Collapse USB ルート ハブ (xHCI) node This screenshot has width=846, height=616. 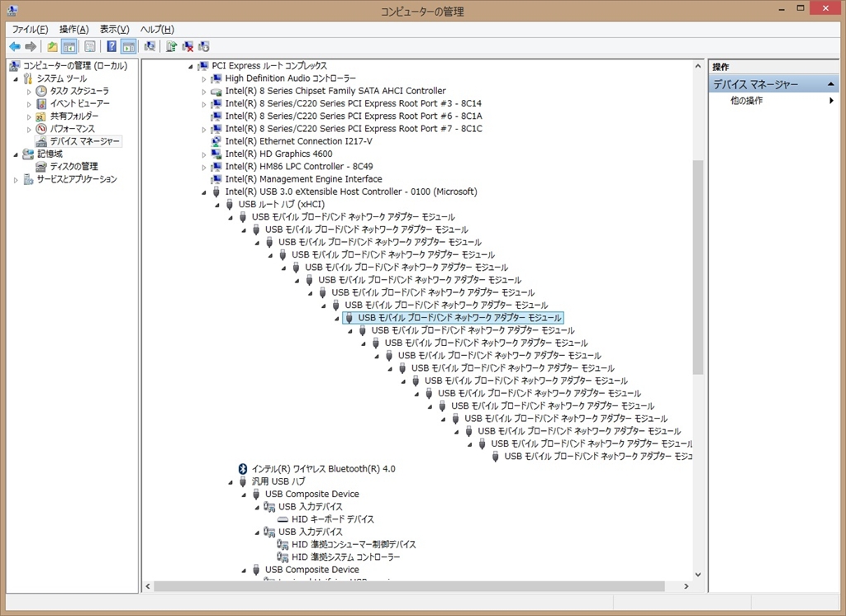(217, 205)
